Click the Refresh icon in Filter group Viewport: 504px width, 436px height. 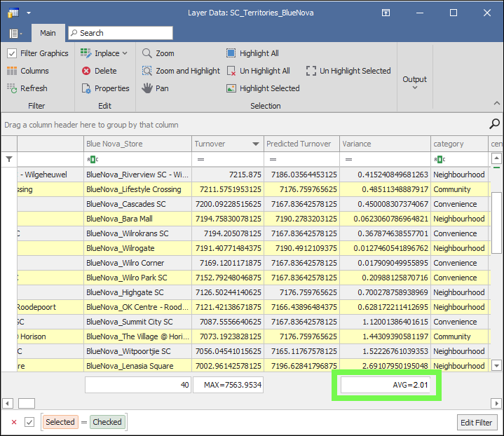[12, 88]
